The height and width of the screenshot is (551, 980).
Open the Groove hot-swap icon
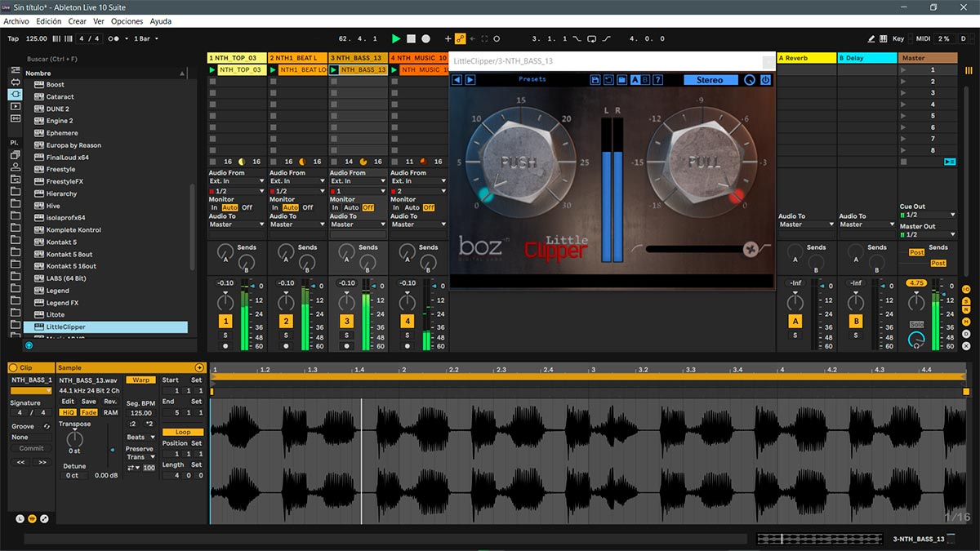pyautogui.click(x=47, y=426)
